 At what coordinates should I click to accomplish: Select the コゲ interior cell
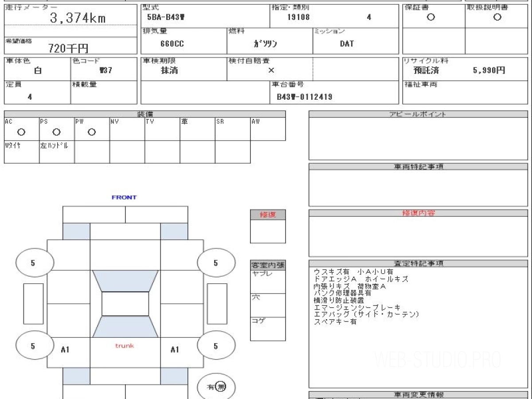point(268,329)
